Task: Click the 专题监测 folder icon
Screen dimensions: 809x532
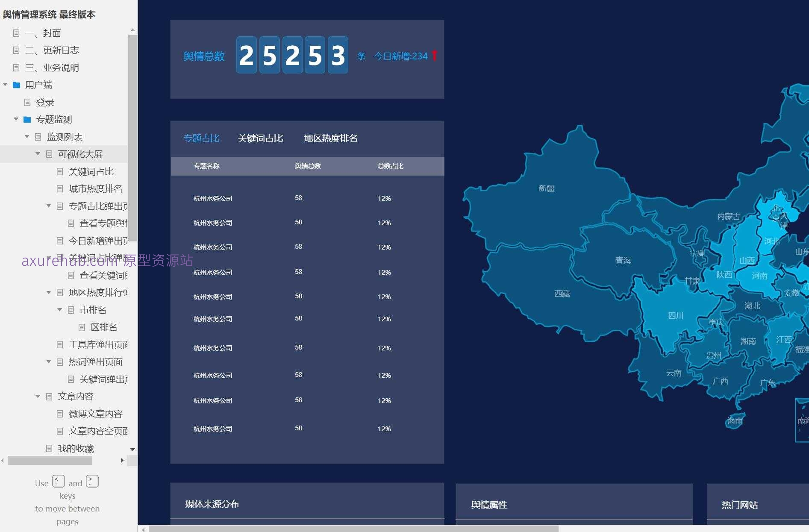Action: pos(27,120)
